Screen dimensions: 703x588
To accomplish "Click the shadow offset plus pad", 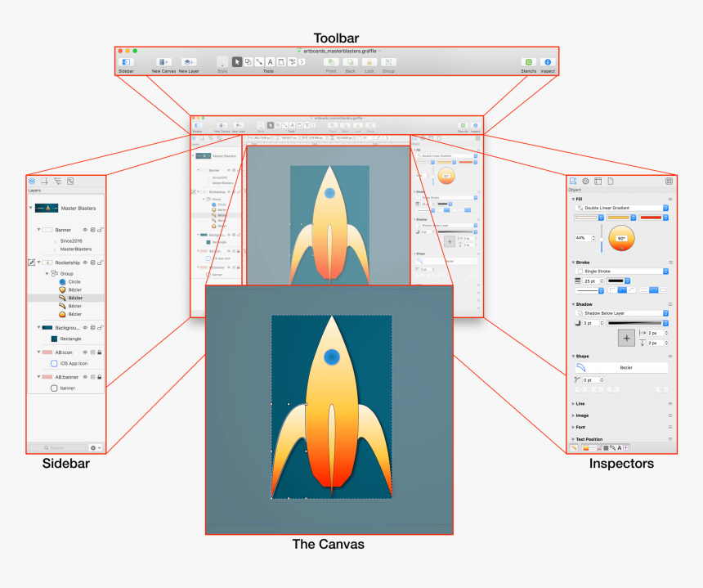I will click(626, 338).
